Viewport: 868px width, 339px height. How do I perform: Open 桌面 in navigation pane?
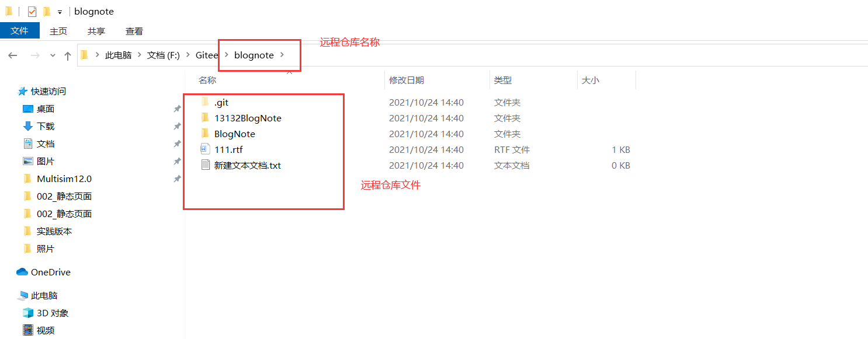pos(46,109)
